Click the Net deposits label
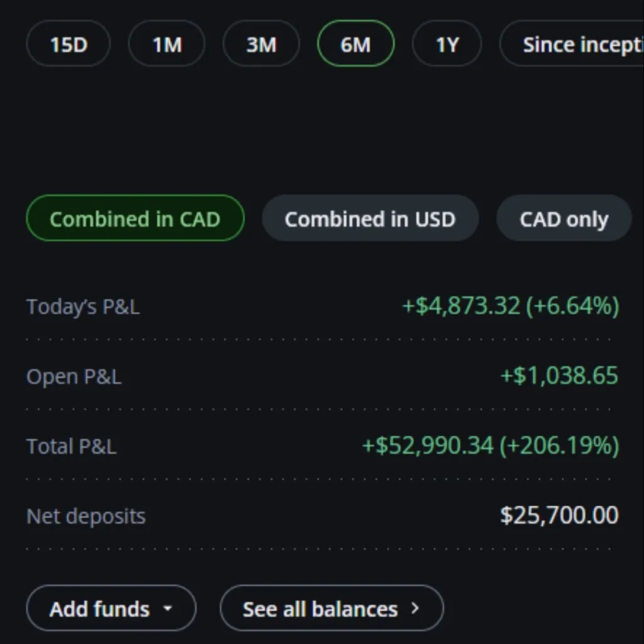This screenshot has width=644, height=644. [x=86, y=516]
